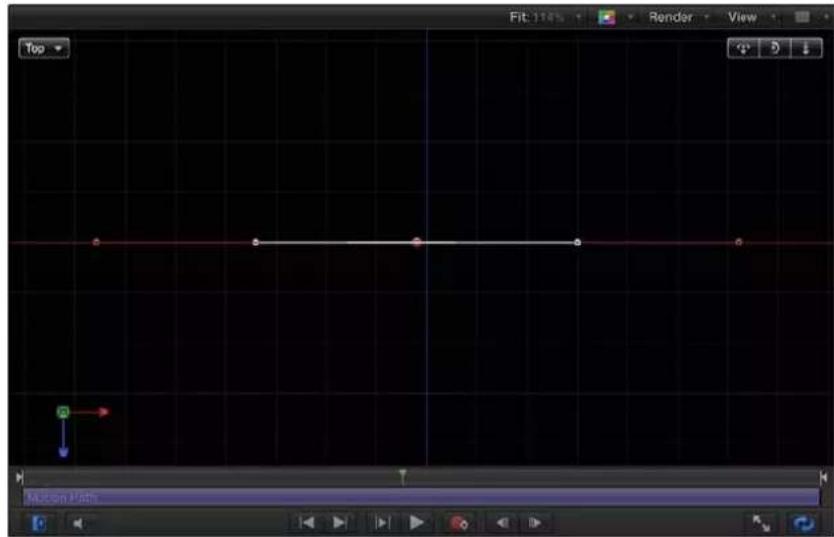Go to start of project
Viewport: 834px width, 537px height.
point(307,523)
